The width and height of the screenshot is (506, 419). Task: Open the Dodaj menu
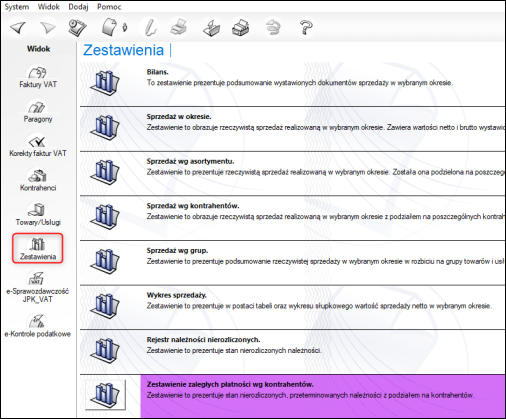78,7
